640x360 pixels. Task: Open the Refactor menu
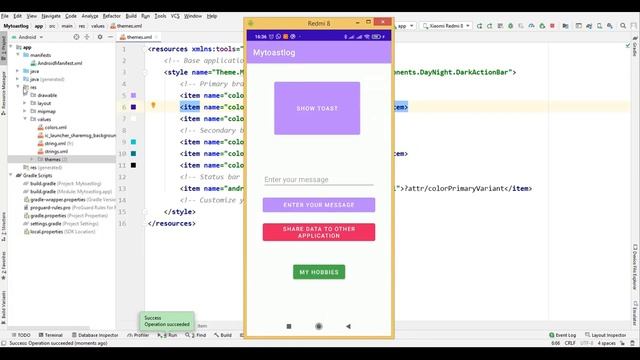pyautogui.click(x=111, y=16)
